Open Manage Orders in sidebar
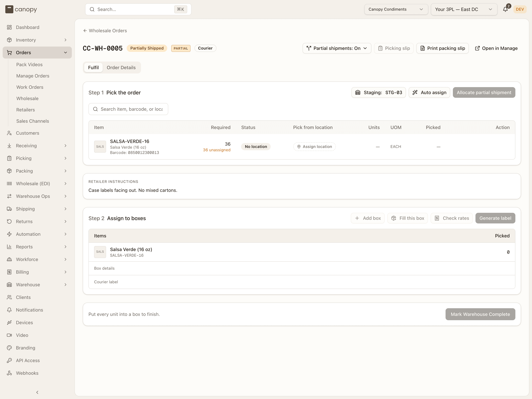This screenshot has height=399, width=532. coord(33,76)
